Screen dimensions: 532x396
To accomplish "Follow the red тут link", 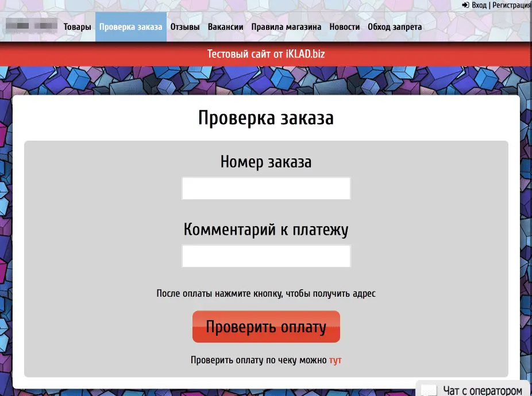I will [336, 360].
